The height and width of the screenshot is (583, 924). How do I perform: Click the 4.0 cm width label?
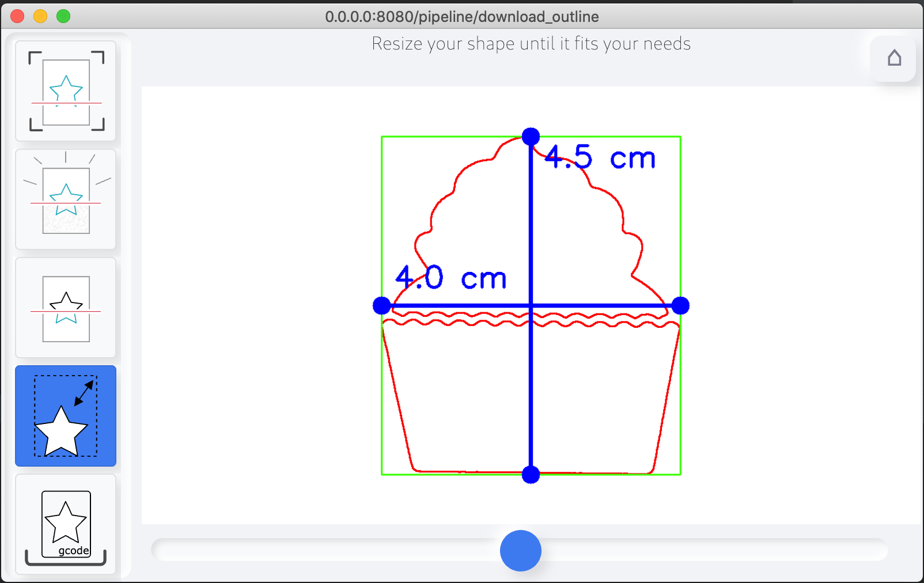pos(450,278)
